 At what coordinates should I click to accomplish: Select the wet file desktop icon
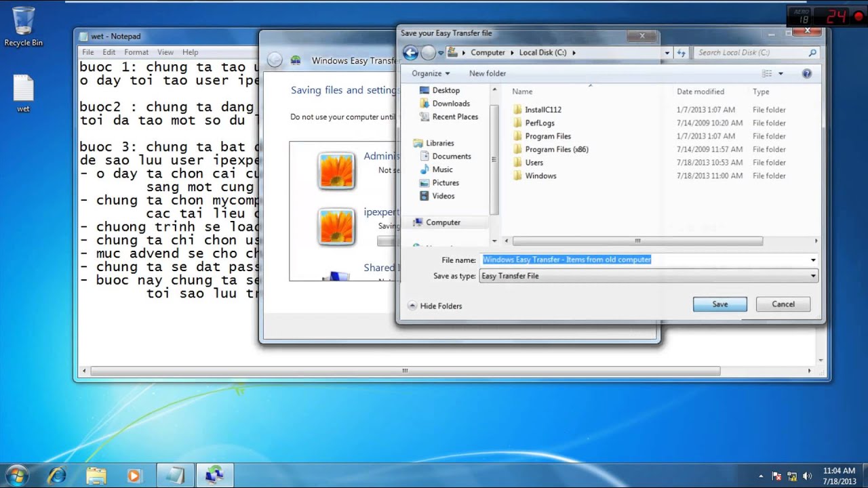(23, 94)
